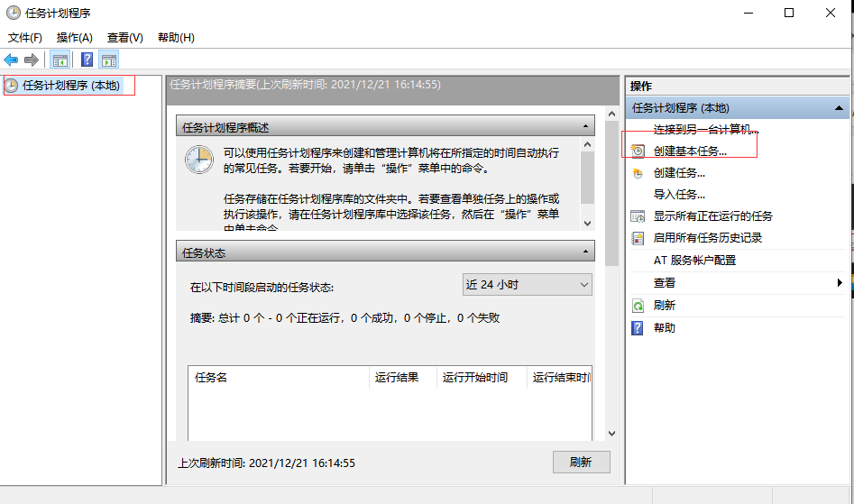The image size is (854, 504).
Task: Open the 文件(F) menu
Action: tap(25, 38)
